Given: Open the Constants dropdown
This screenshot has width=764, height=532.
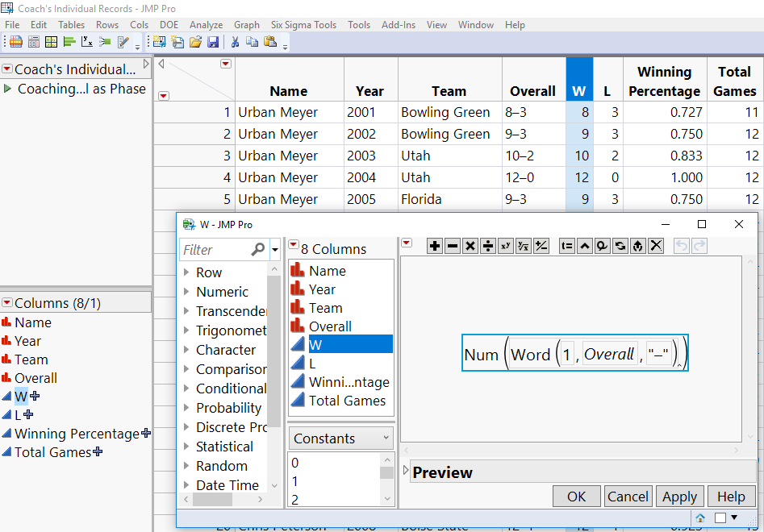Looking at the screenshot, I should [x=341, y=438].
